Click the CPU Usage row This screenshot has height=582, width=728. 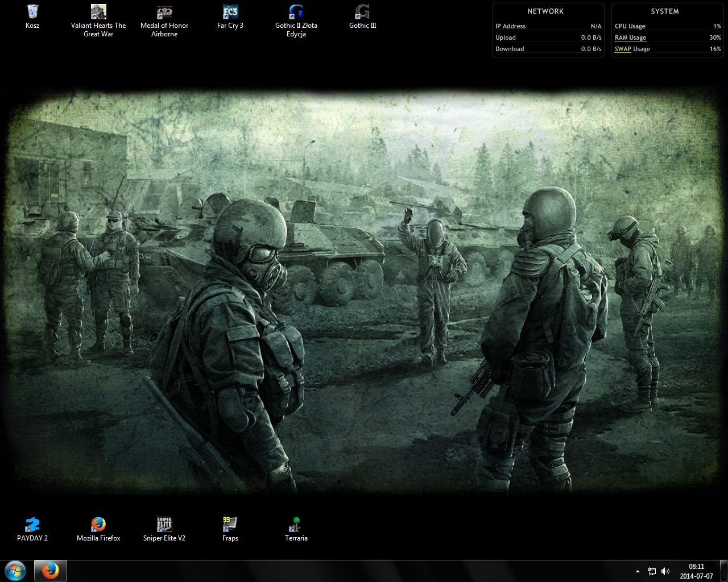coord(668,26)
